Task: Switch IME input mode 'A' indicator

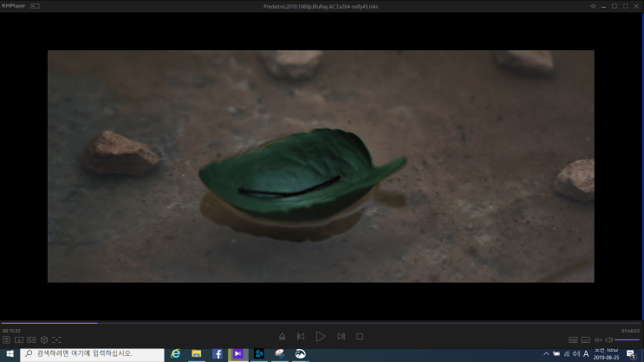Action: point(586,354)
